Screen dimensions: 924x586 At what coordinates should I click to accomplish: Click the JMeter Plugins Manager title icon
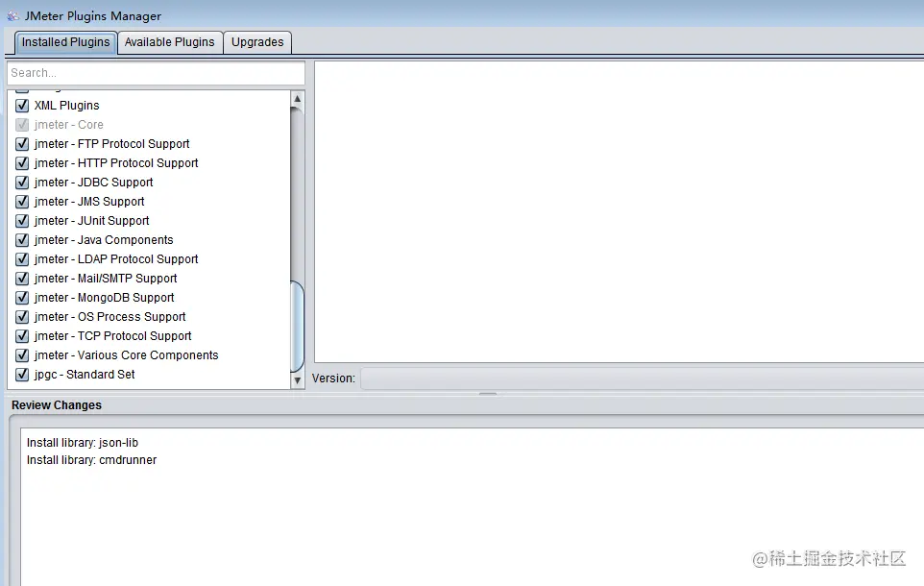tap(12, 16)
